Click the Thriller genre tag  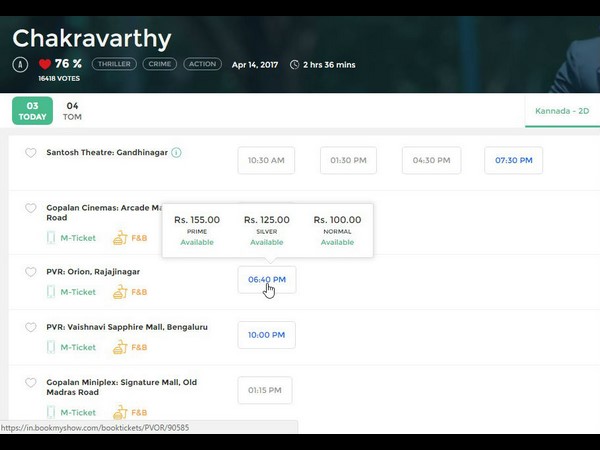[114, 64]
